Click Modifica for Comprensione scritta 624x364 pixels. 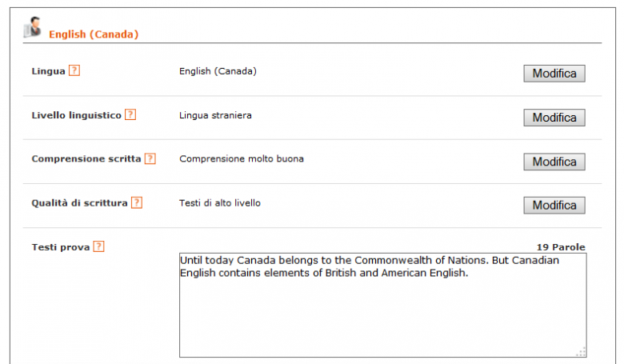click(554, 162)
